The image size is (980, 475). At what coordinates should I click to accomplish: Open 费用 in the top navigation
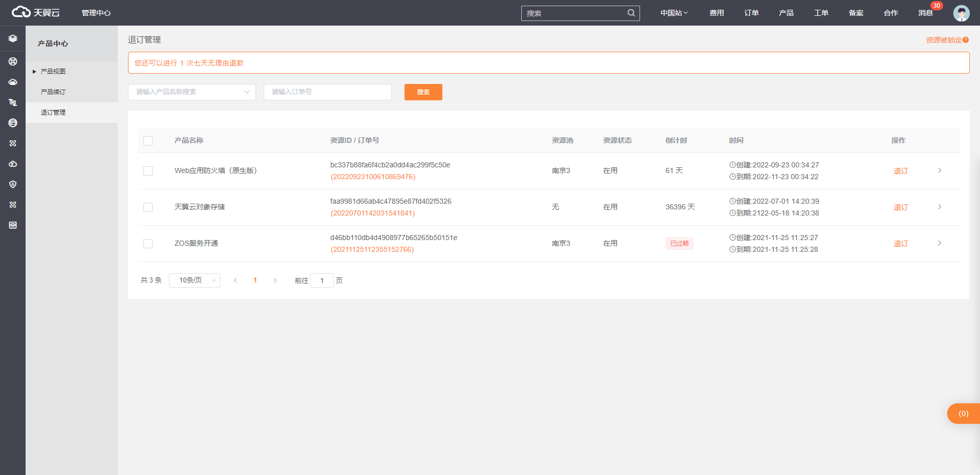(716, 13)
